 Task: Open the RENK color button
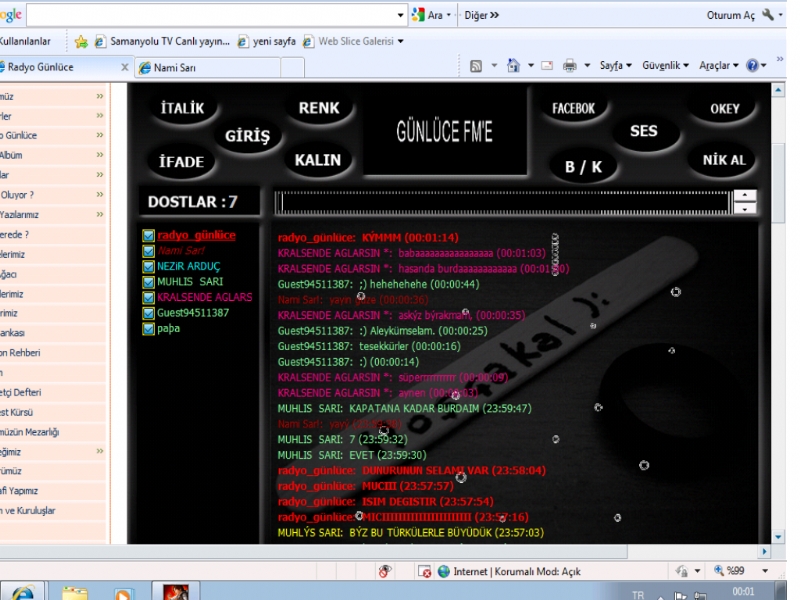pos(319,108)
